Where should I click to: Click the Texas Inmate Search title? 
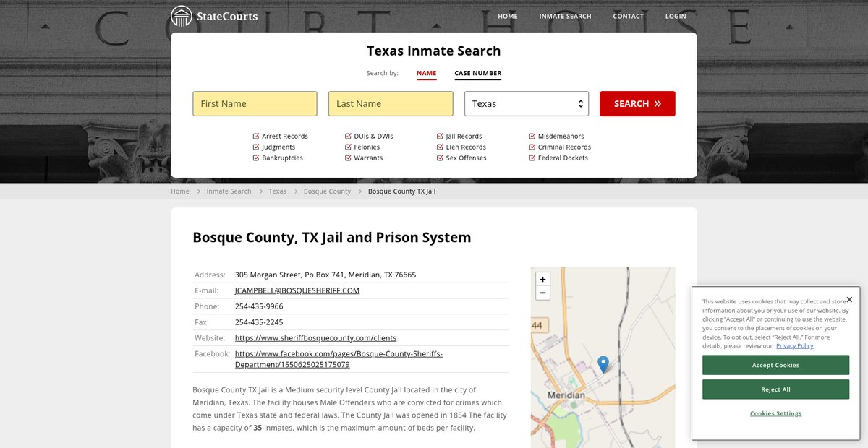pos(434,51)
